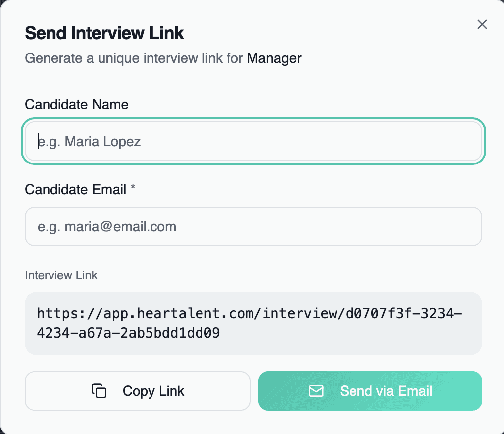The height and width of the screenshot is (434, 504).
Task: Click the Manager role label in the subtitle
Action: tap(274, 58)
